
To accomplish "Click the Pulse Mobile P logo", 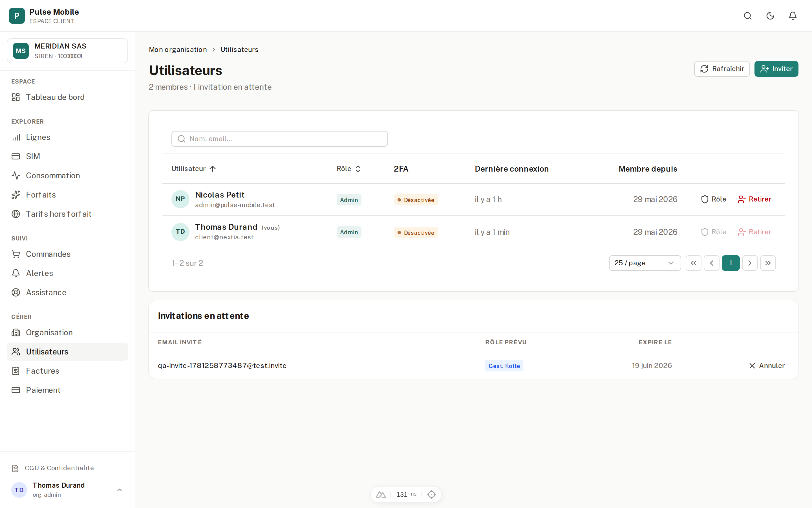I will (17, 16).
